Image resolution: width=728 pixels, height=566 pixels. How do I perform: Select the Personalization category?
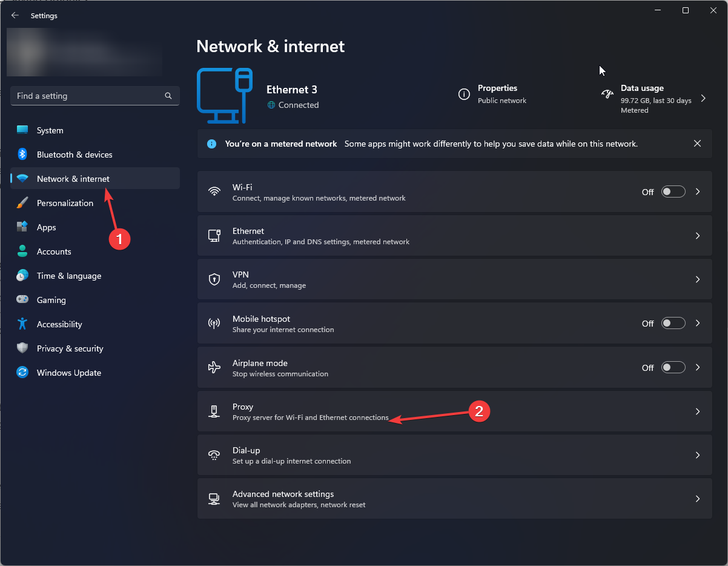coord(95,203)
